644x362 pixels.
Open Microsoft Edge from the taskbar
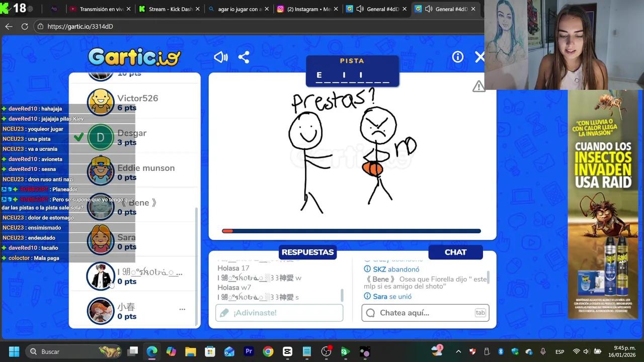(152, 351)
